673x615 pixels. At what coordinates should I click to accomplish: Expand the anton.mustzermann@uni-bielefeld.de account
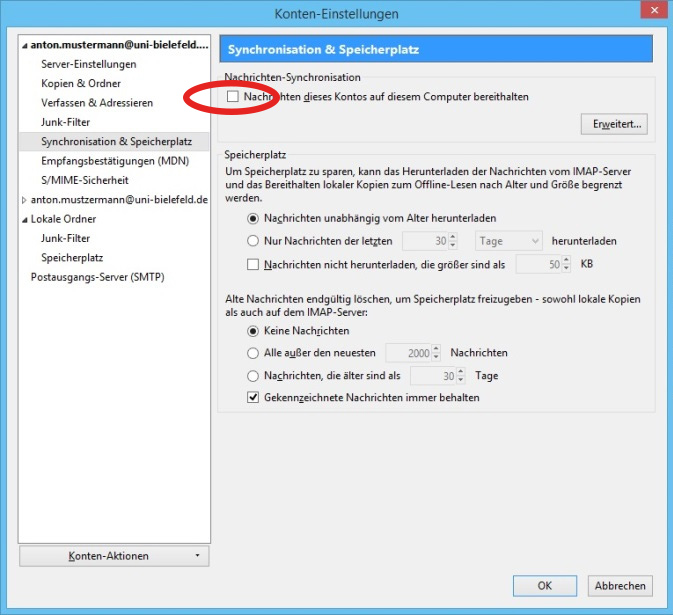tap(24, 200)
